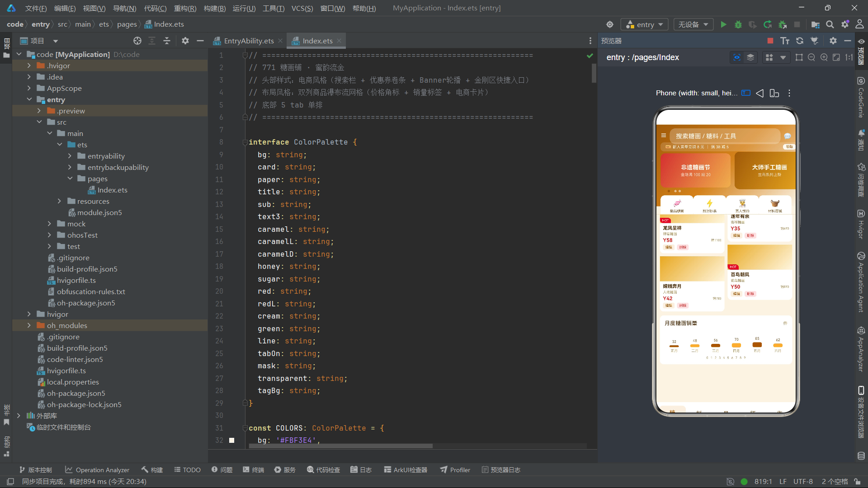This screenshot has width=868, height=488.
Task: Expand the .hvigor folder
Action: coord(29,66)
